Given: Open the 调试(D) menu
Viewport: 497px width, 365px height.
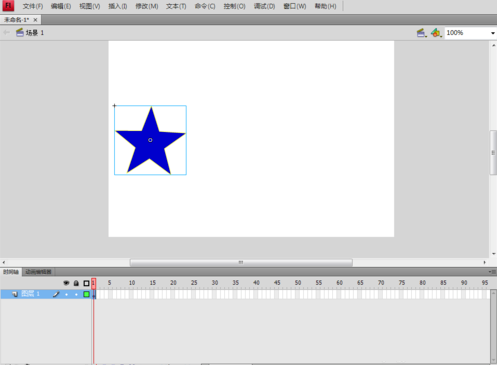Looking at the screenshot, I should pos(264,6).
